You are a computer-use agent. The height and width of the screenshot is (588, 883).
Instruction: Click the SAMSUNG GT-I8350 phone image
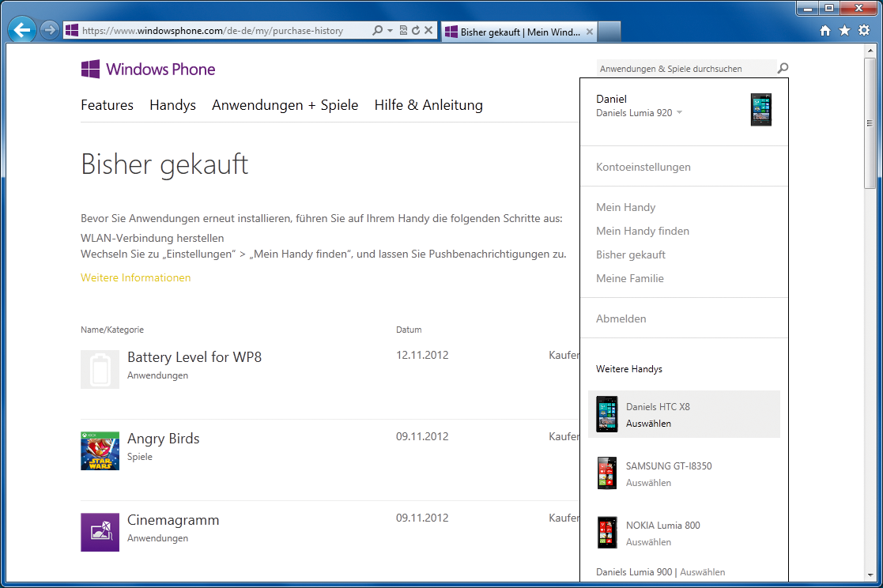607,473
